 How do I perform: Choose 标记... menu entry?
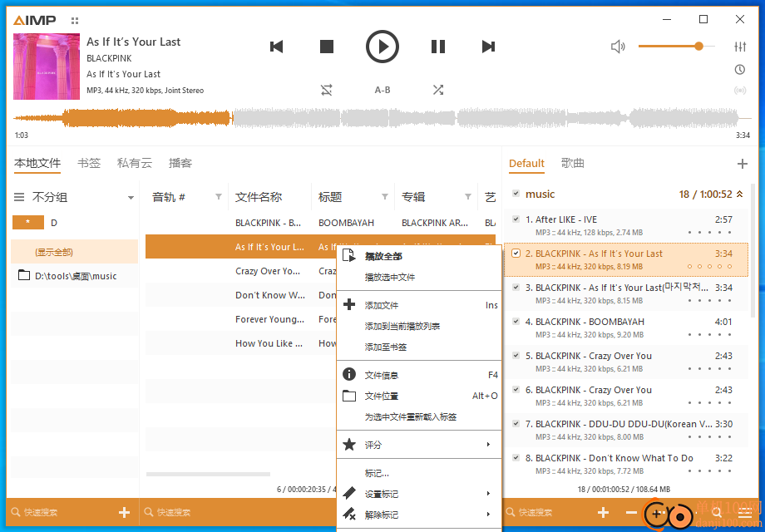(419, 473)
